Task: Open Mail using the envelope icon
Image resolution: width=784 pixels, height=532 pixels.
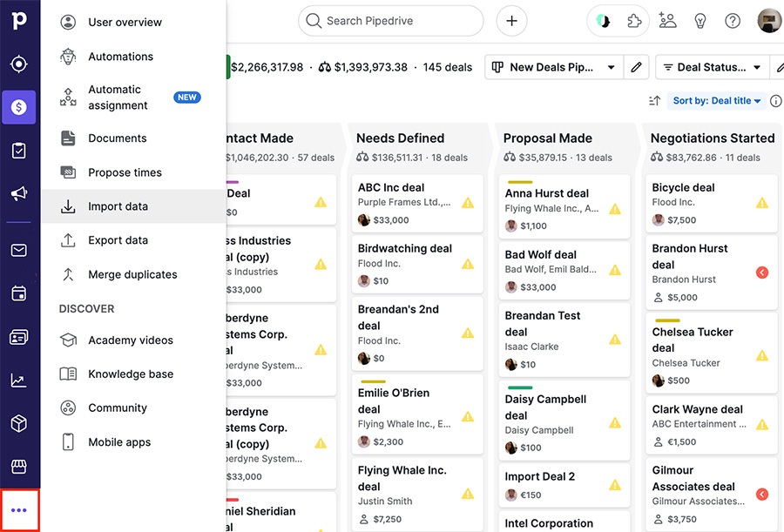Action: point(19,250)
